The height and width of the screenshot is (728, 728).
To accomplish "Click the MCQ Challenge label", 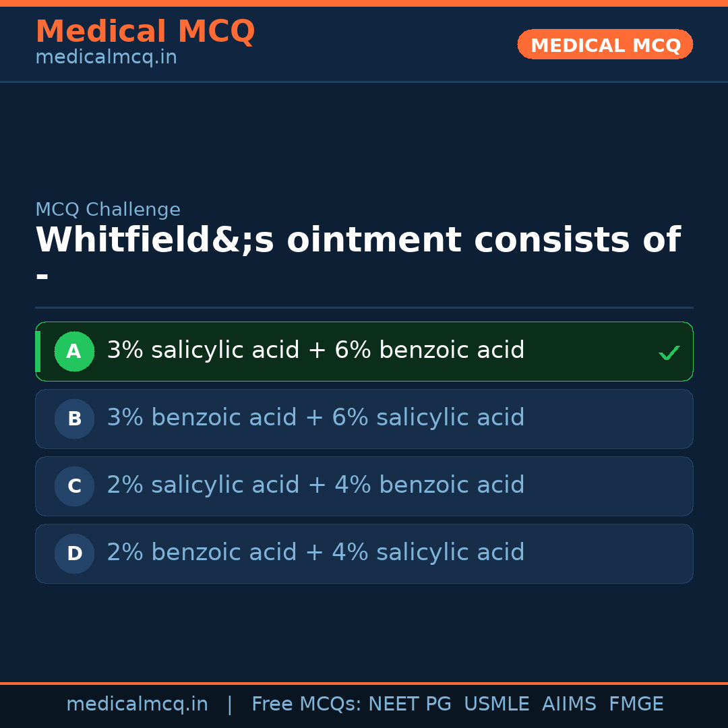I will [x=108, y=210].
